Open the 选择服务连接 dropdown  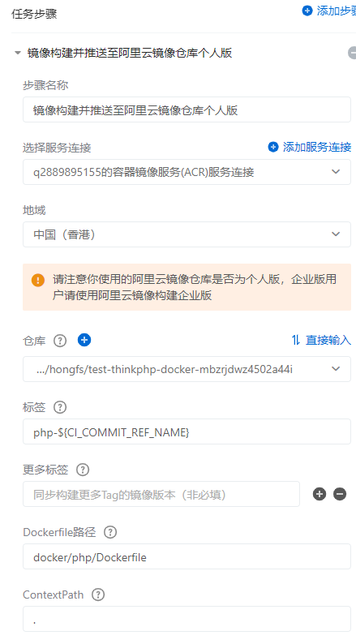[187, 172]
